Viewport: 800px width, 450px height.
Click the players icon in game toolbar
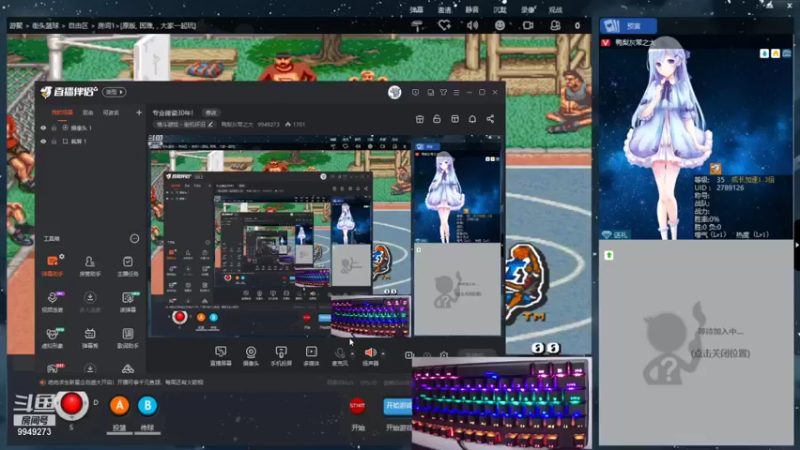point(555,25)
